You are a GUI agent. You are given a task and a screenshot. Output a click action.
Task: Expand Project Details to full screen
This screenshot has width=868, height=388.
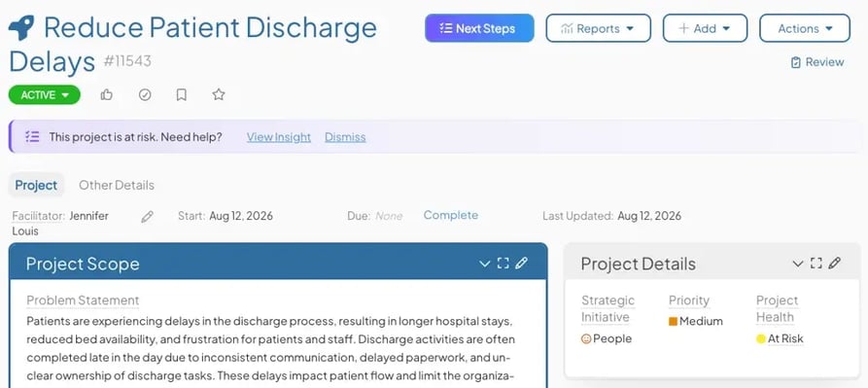coord(816,264)
